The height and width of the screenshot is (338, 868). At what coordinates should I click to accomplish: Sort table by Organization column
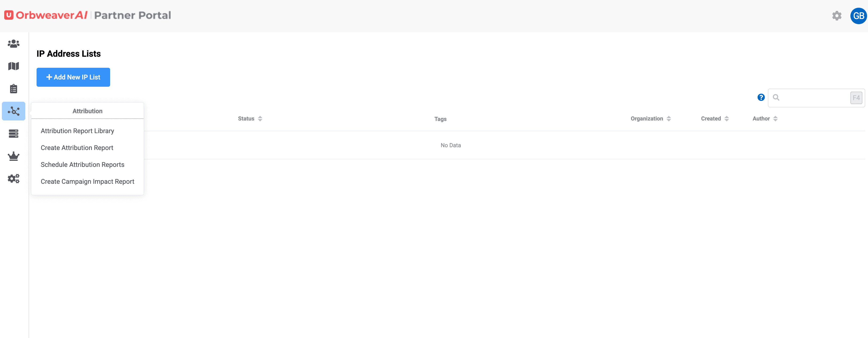(x=650, y=119)
